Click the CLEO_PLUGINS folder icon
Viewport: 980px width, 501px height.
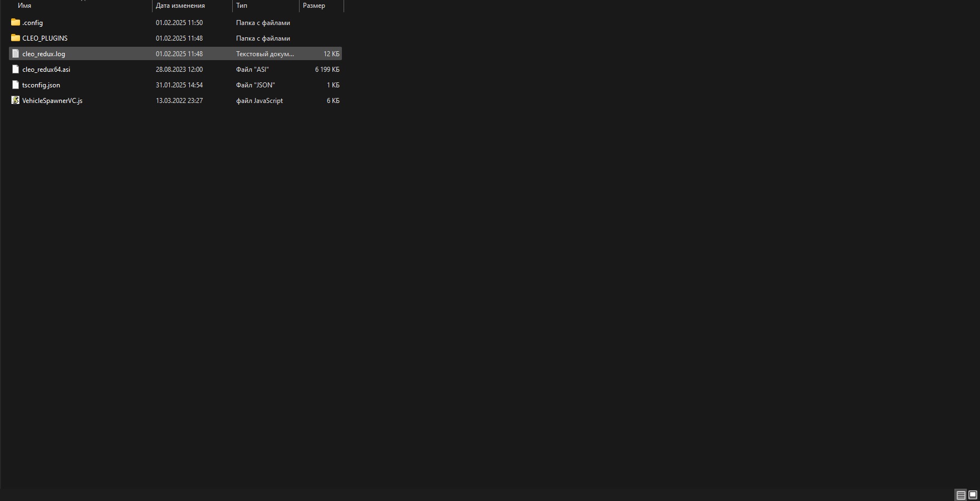(x=16, y=38)
